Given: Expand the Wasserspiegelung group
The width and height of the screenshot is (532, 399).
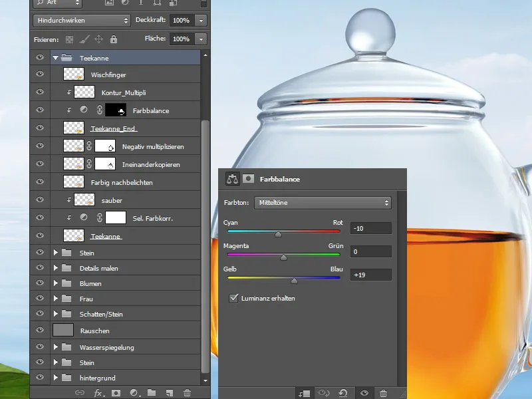Looking at the screenshot, I should tap(56, 347).
